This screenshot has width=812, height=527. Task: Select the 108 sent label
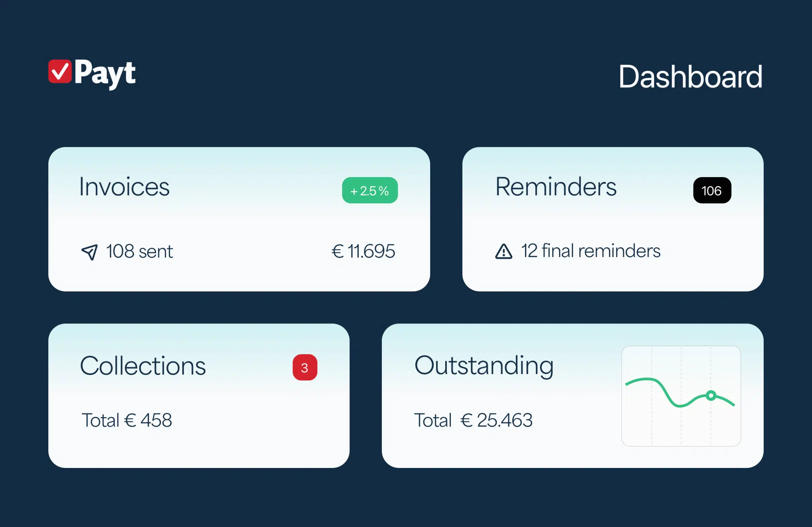140,252
